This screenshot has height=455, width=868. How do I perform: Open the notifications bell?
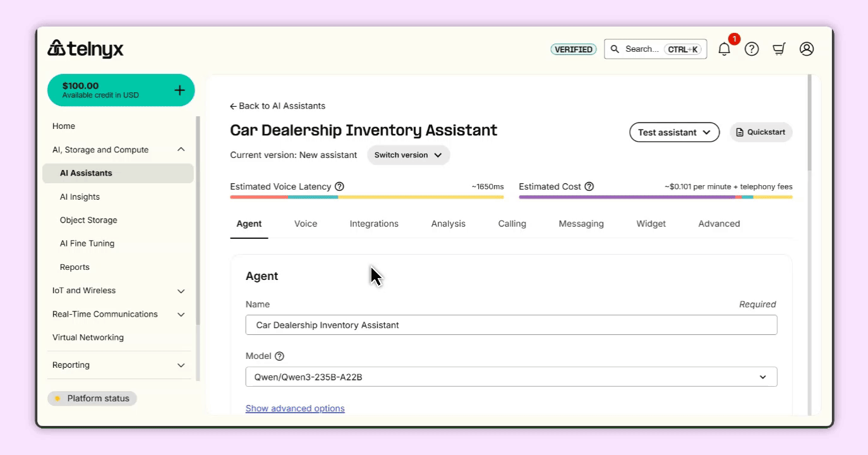pos(724,49)
